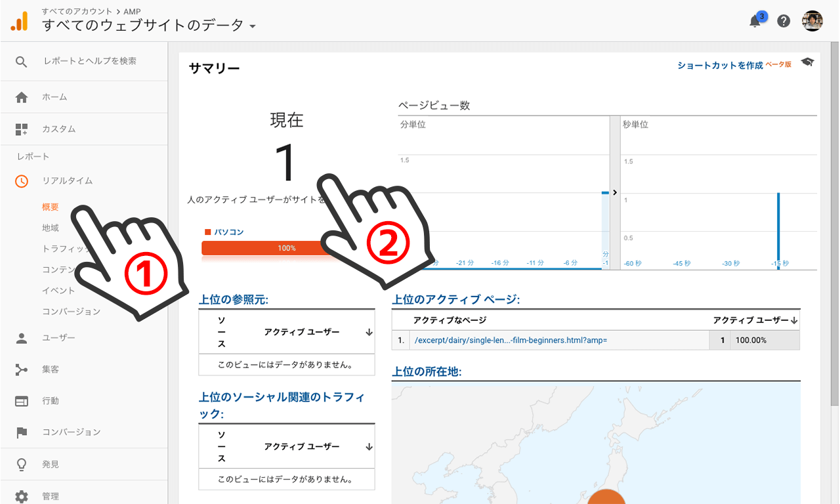
Task: Select イベント under Realtime reports
Action: pyautogui.click(x=58, y=291)
